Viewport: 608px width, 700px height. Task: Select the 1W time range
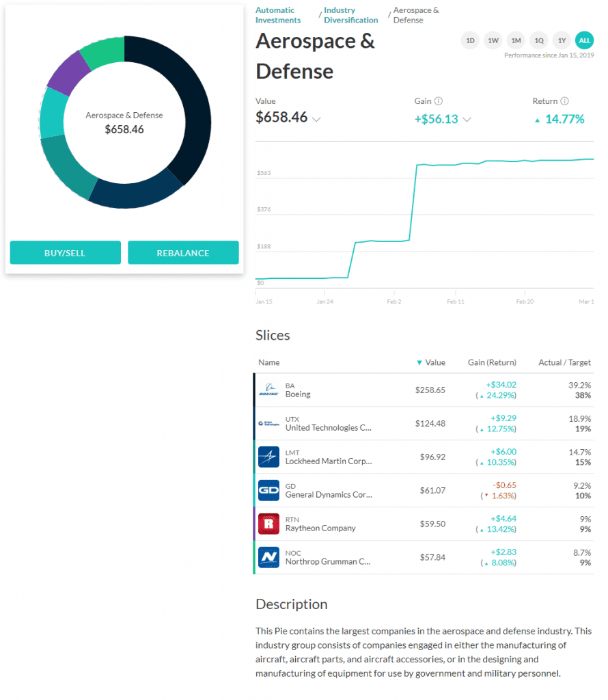(x=493, y=40)
